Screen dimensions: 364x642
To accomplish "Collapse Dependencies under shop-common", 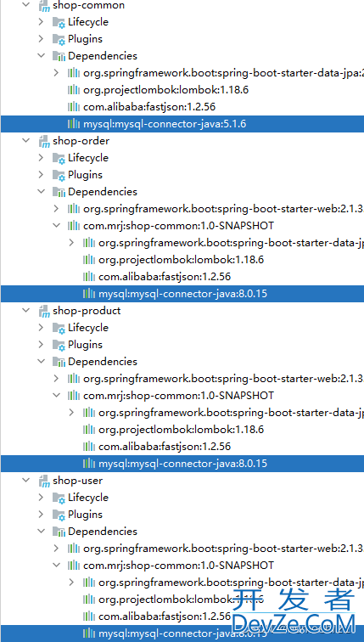I will pyautogui.click(x=41, y=56).
